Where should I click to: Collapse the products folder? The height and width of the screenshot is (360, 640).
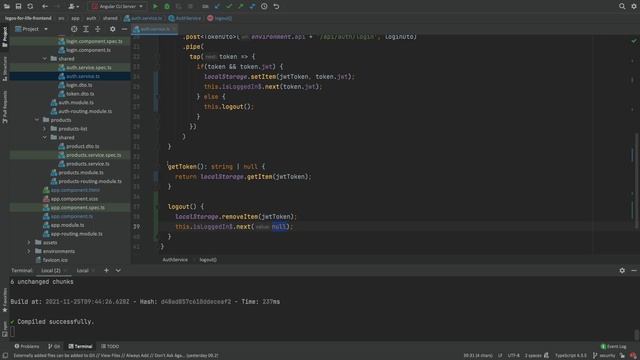(x=37, y=120)
